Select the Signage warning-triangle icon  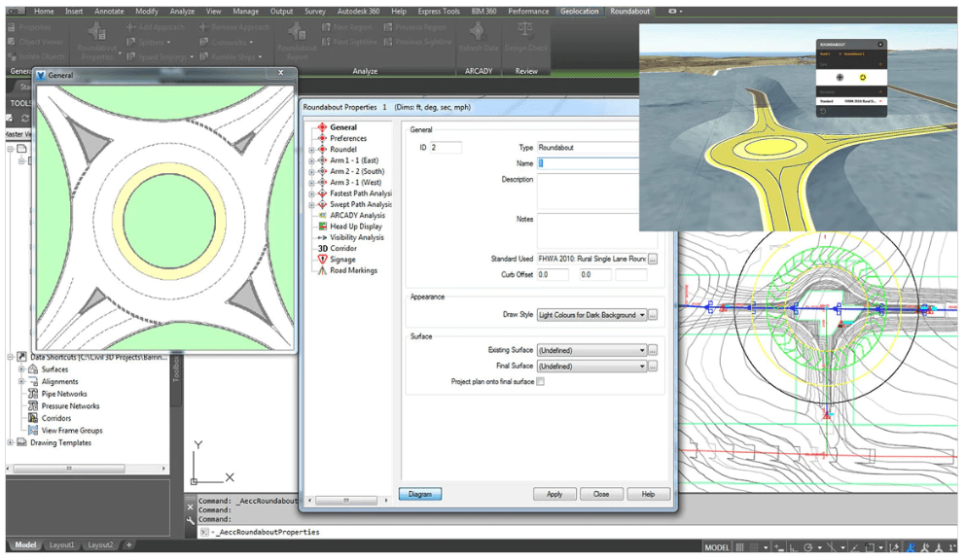pyautogui.click(x=322, y=260)
